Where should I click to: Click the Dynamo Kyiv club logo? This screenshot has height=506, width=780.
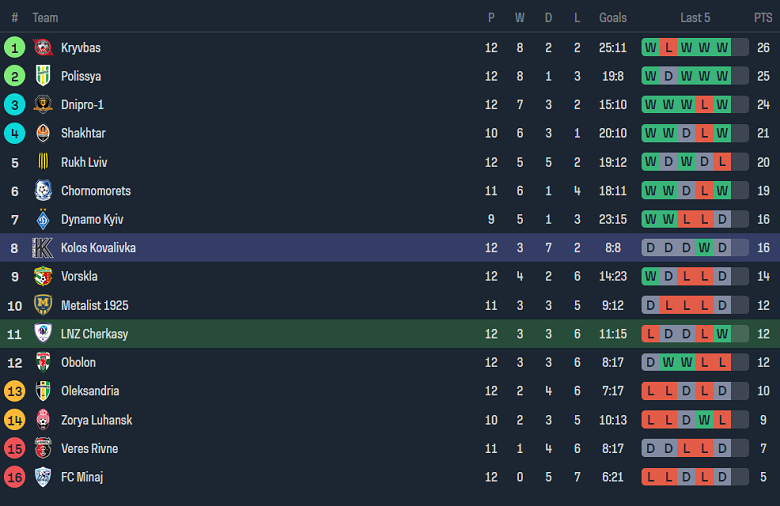click(43, 219)
